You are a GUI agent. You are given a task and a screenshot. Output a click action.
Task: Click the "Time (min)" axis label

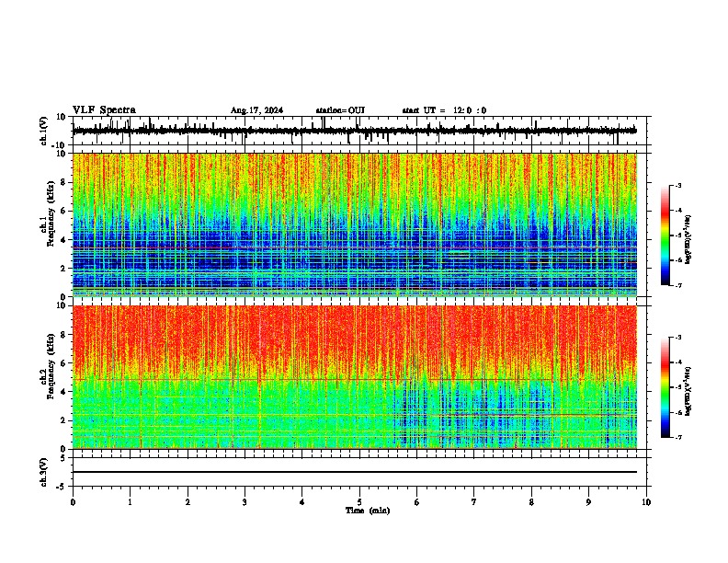tap(368, 511)
